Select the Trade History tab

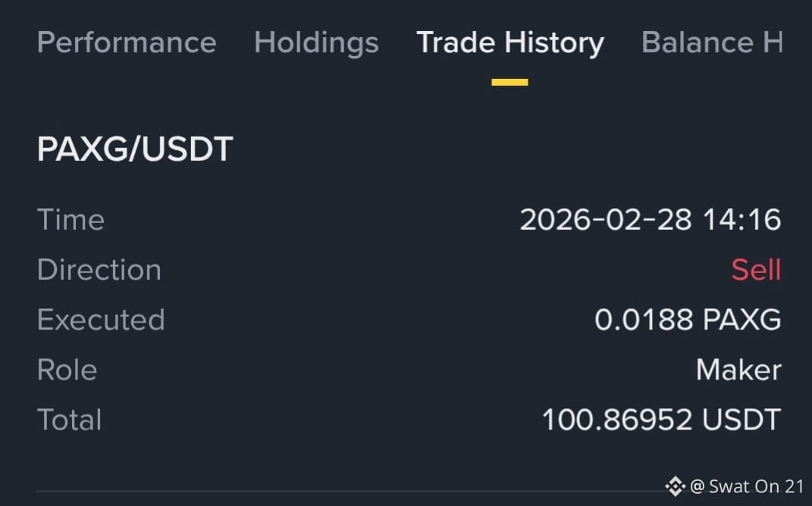(510, 43)
